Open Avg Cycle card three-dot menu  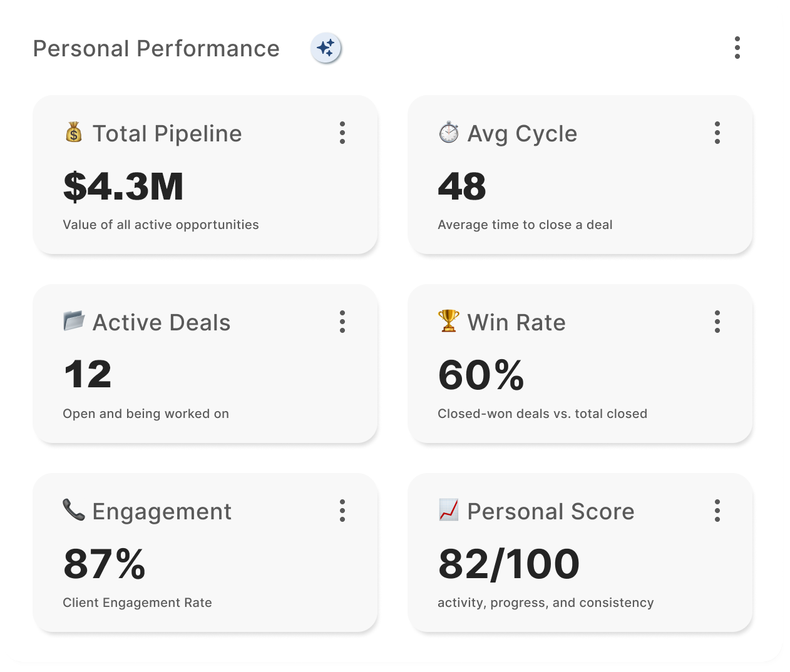coord(717,133)
